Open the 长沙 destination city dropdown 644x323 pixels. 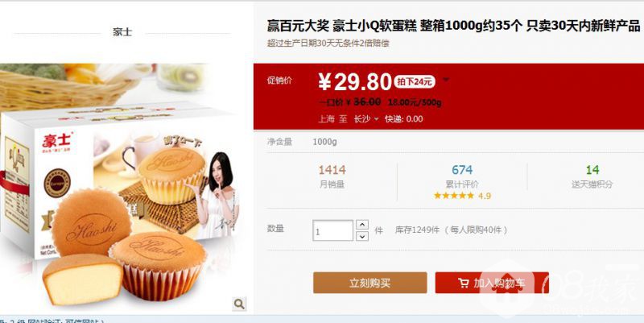tap(366, 118)
